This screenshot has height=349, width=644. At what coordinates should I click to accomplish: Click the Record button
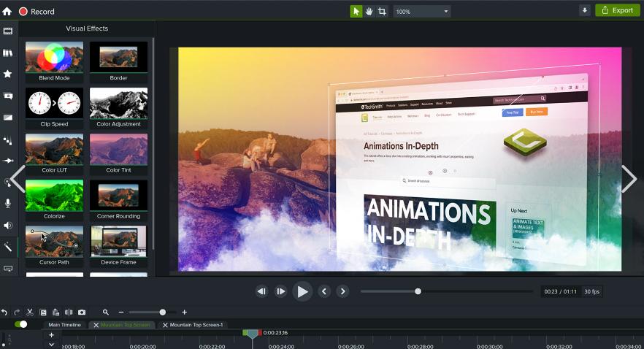click(x=37, y=11)
